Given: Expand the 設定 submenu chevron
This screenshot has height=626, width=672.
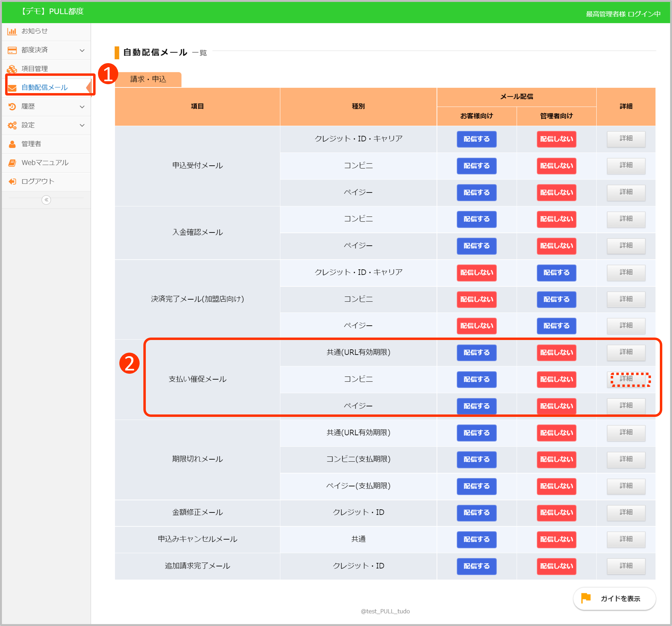Looking at the screenshot, I should (x=82, y=125).
